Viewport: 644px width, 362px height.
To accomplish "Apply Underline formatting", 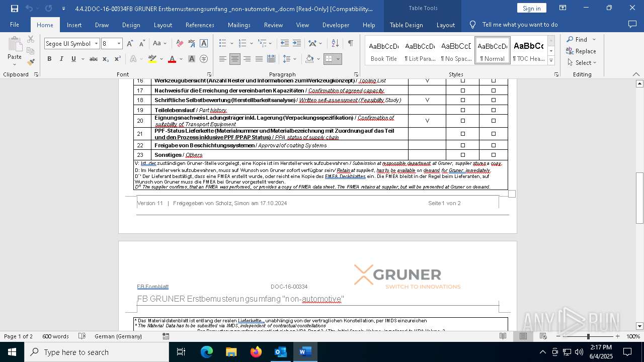I will pos(73,59).
